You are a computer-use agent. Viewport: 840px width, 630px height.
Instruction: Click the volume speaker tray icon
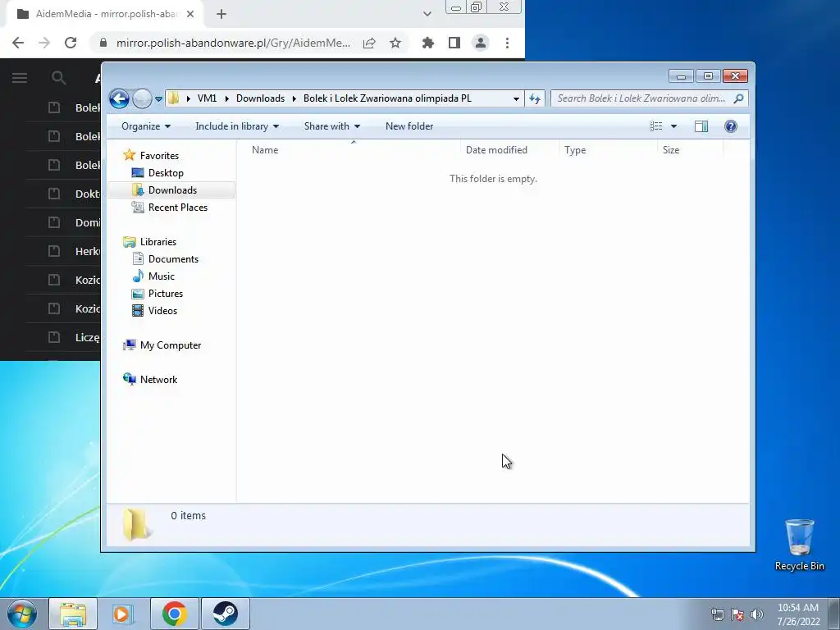tap(756, 614)
